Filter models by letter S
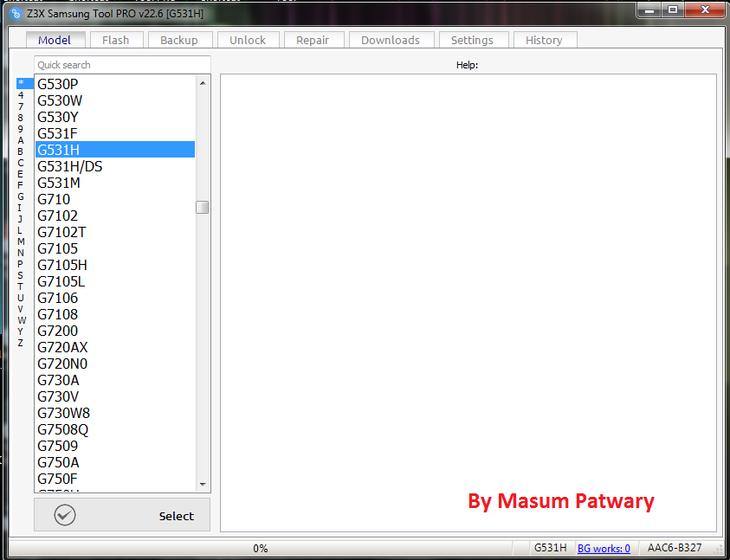The image size is (730, 560). [21, 275]
